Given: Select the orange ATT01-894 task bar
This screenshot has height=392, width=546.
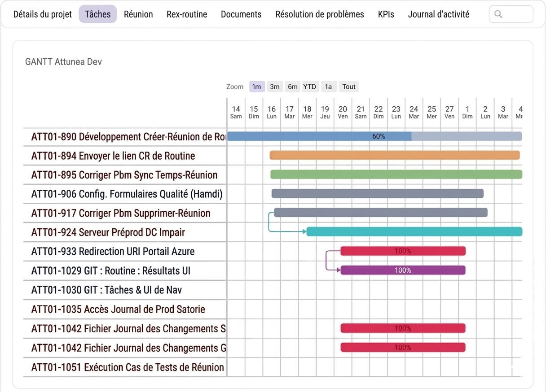Looking at the screenshot, I should click(x=395, y=155).
